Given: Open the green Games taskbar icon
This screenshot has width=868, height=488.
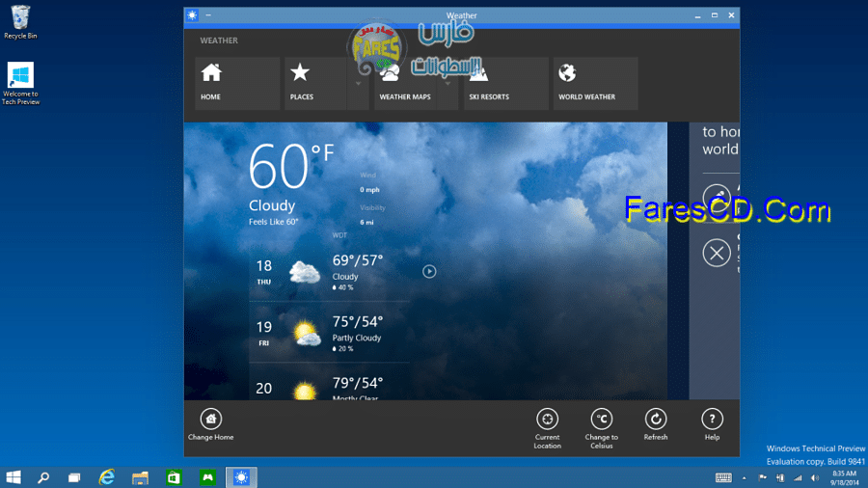Looking at the screenshot, I should point(207,477).
